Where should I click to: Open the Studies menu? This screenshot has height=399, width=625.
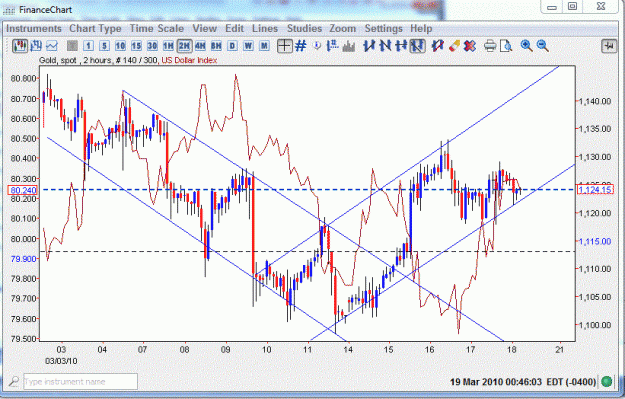pos(304,29)
